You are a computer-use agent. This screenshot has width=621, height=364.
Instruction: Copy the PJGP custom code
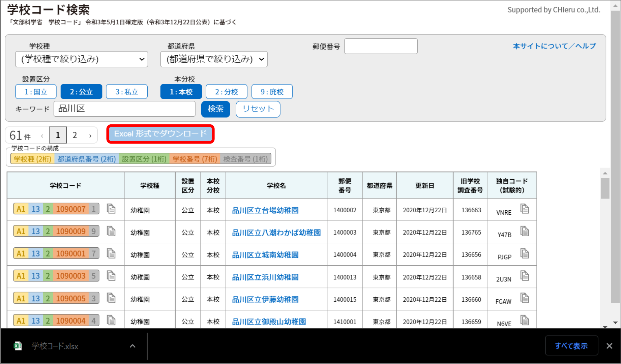(x=525, y=253)
